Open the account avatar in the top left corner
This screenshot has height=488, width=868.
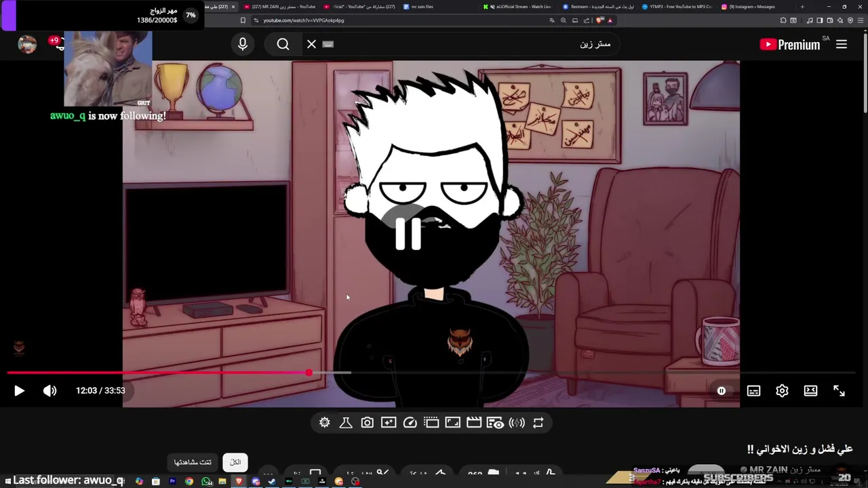click(27, 44)
